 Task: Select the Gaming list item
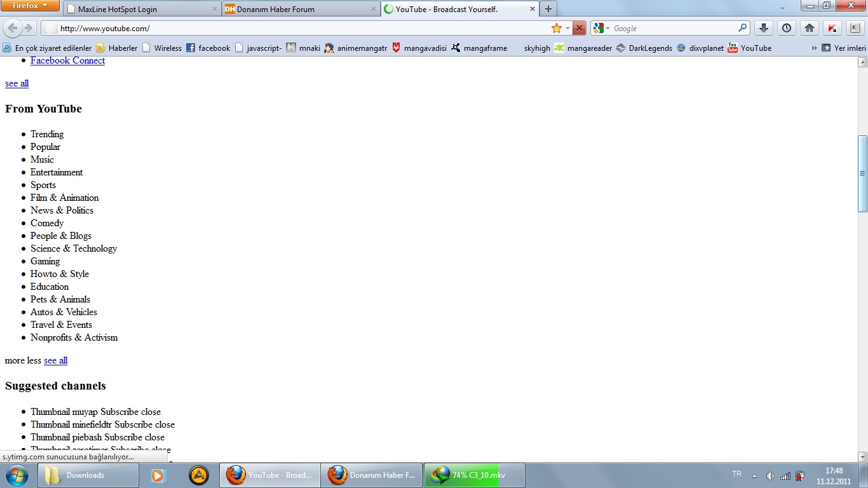pos(45,261)
